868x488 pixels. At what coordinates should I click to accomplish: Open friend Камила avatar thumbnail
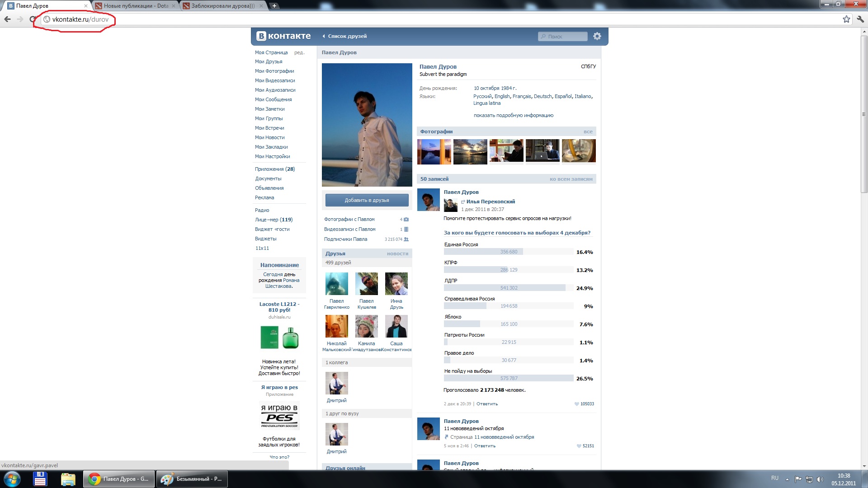point(367,326)
